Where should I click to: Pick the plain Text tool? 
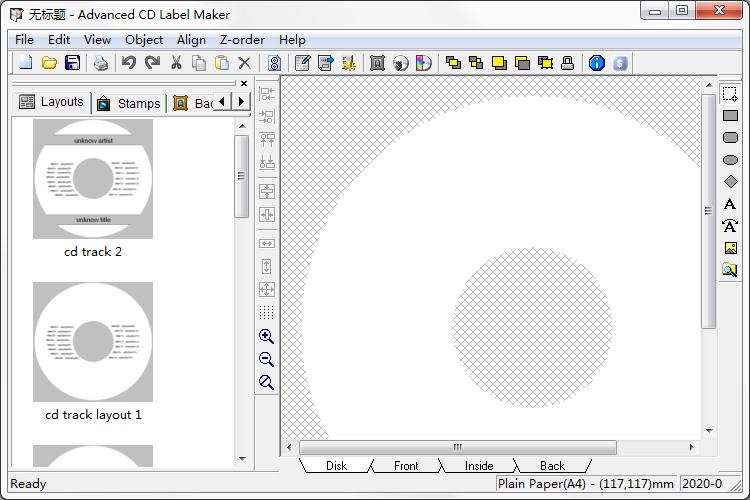(730, 204)
